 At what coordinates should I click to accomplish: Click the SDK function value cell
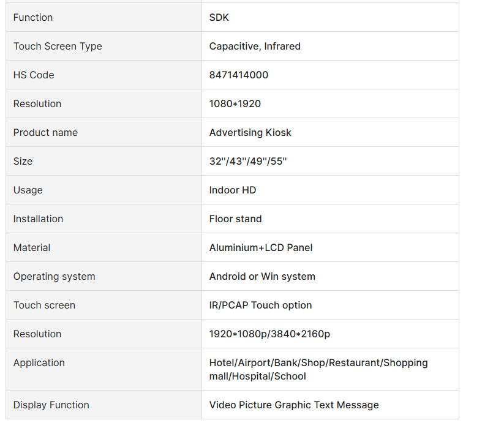[x=330, y=17]
